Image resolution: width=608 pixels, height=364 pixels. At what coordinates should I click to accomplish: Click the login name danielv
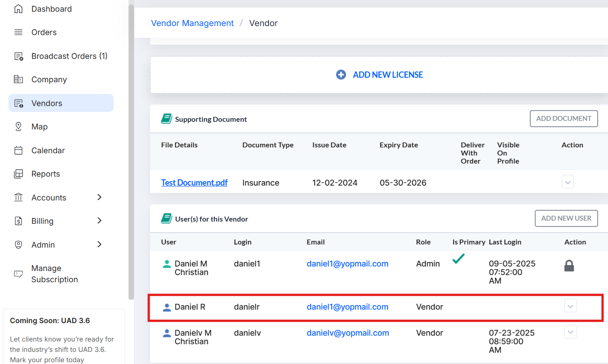pyautogui.click(x=248, y=333)
